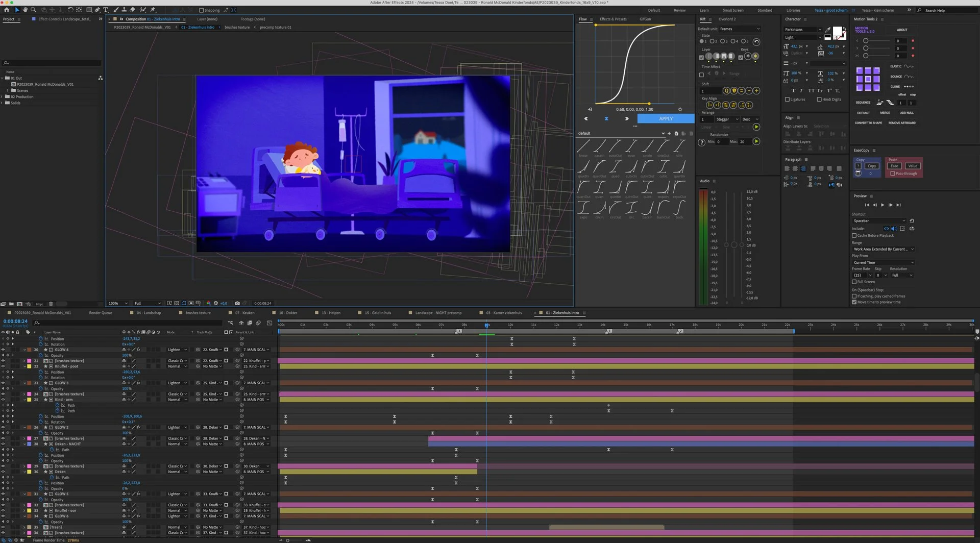Click the Rift reset state icon
980x543 pixels.
(756, 41)
